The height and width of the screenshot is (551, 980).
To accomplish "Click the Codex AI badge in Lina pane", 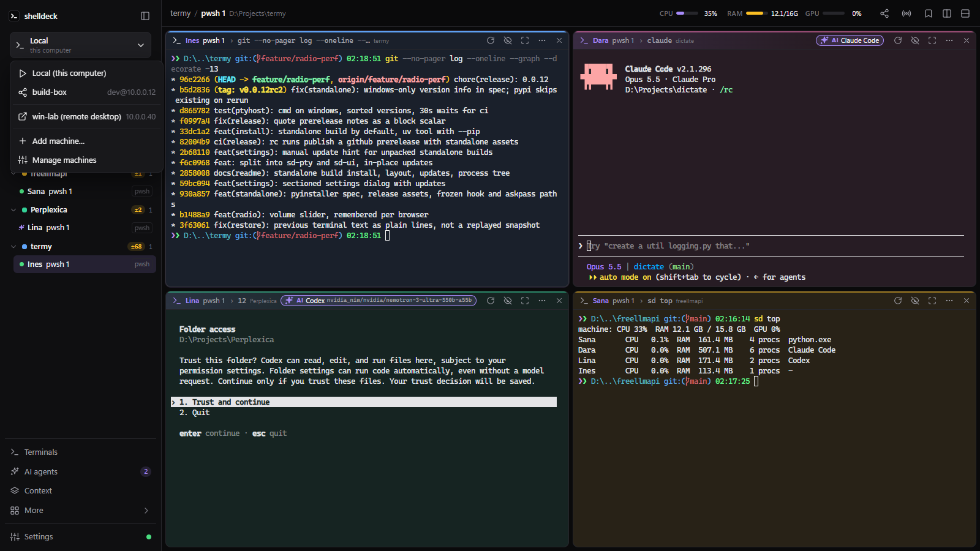I will [379, 301].
